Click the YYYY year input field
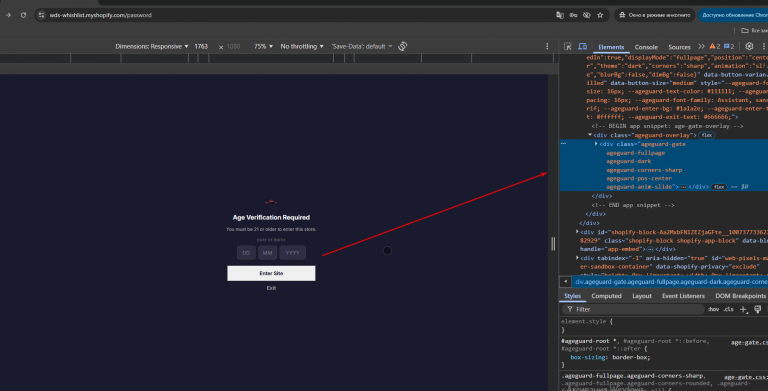768x391 pixels. (x=292, y=253)
